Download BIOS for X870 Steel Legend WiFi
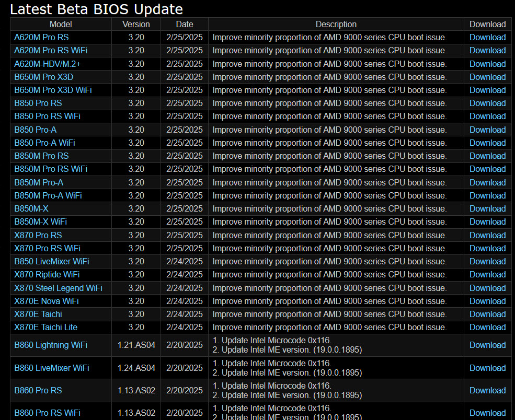This screenshot has height=420, width=515. click(487, 288)
